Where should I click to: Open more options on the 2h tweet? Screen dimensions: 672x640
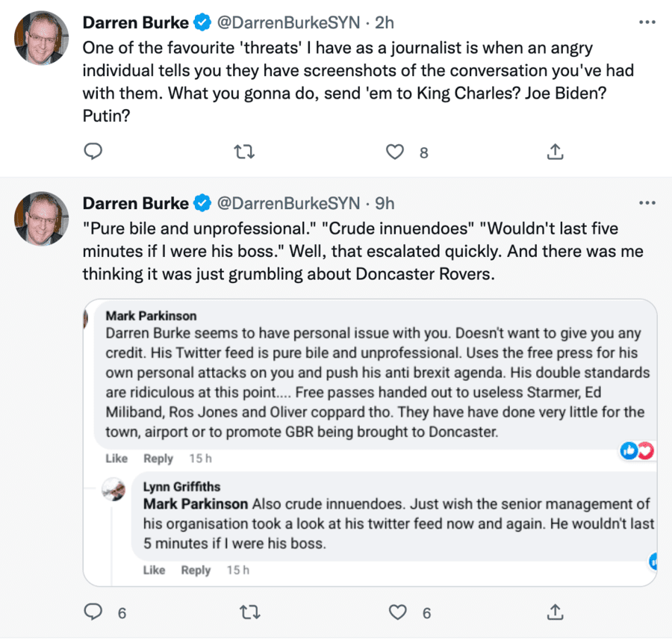[647, 22]
